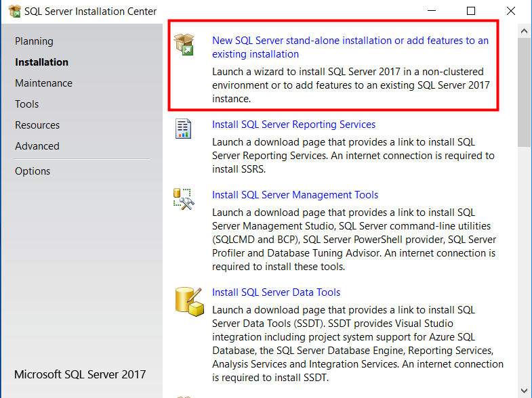The width and height of the screenshot is (532, 398).
Task: Open the Options section
Action: pyautogui.click(x=33, y=171)
